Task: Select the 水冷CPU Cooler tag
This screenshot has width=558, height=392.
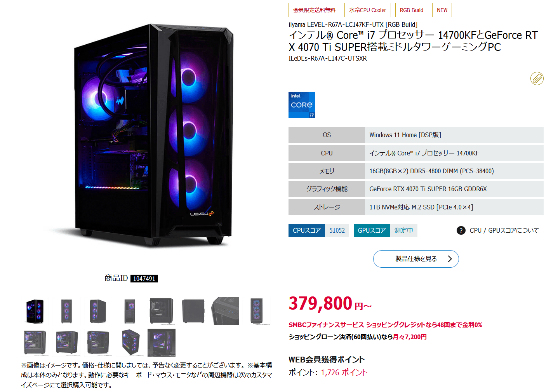Action: tap(367, 10)
